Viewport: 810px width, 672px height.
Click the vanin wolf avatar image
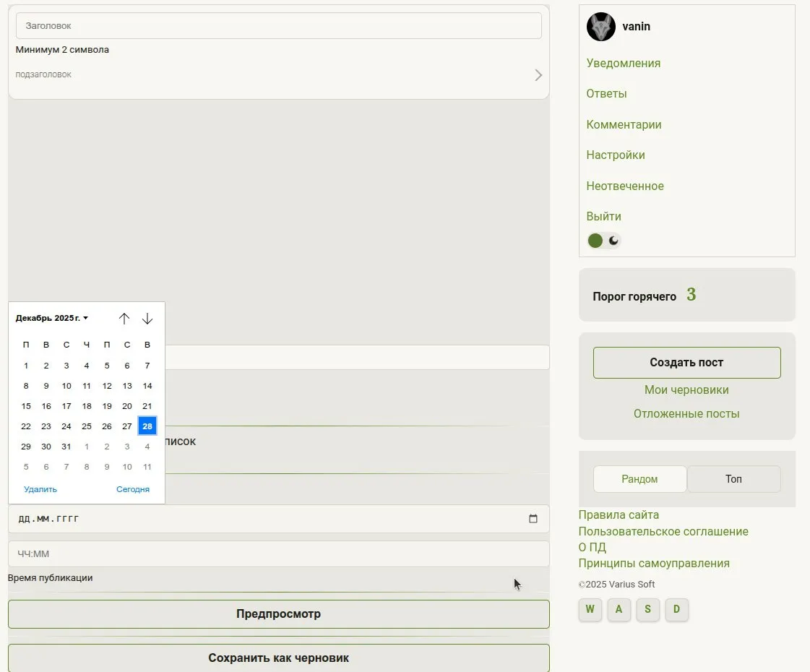(x=600, y=27)
